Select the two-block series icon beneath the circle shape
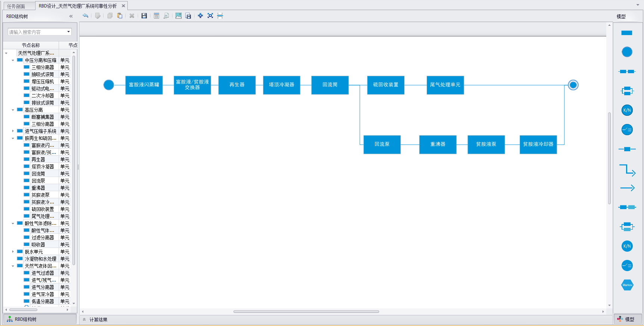This screenshot has height=326, width=644. pos(627,71)
